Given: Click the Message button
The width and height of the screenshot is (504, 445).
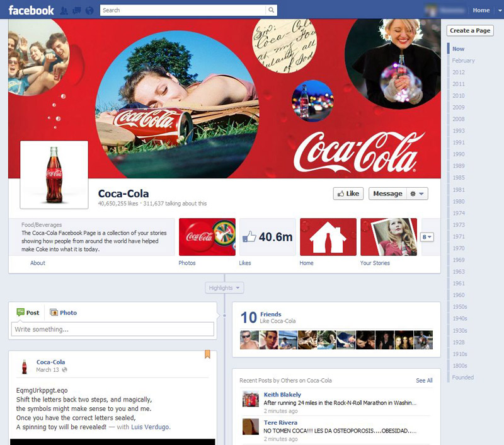Looking at the screenshot, I should pos(387,194).
